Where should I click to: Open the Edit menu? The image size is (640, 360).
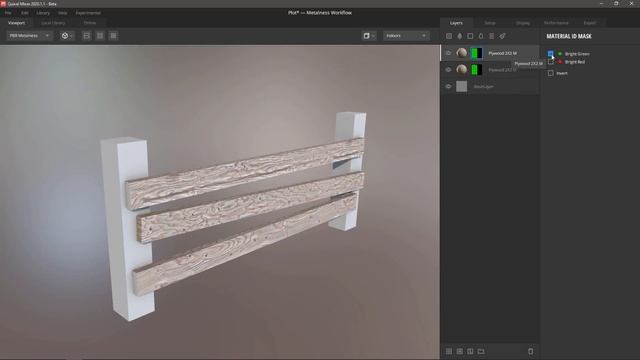(x=24, y=13)
